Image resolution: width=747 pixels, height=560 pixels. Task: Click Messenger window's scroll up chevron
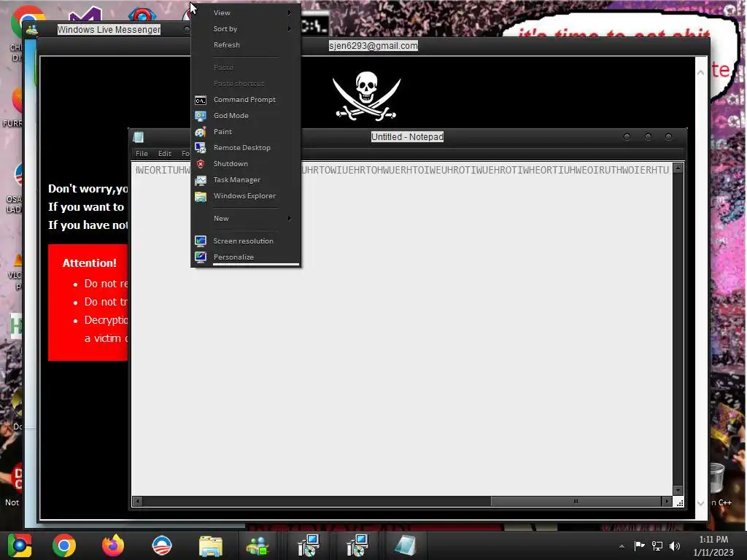pos(701,73)
